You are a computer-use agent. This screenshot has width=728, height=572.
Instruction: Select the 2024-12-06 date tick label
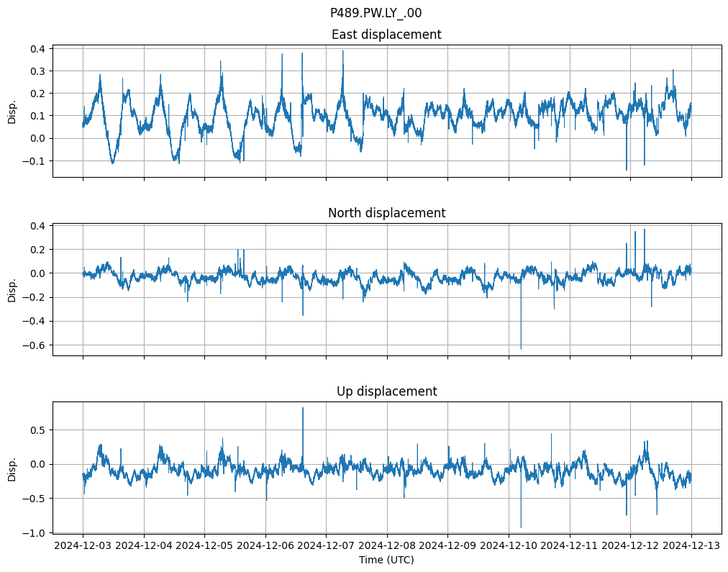pyautogui.click(x=265, y=545)
